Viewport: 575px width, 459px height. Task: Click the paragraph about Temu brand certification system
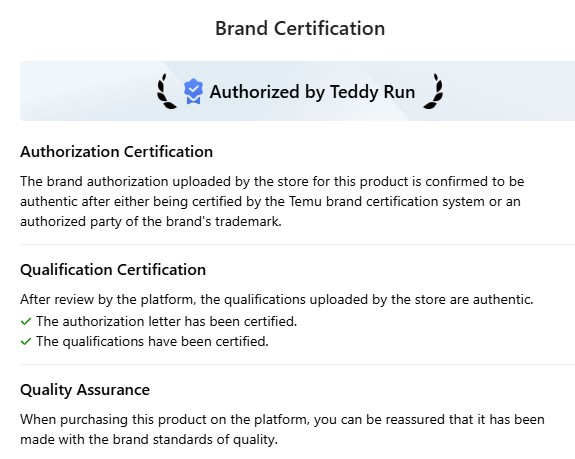point(272,202)
